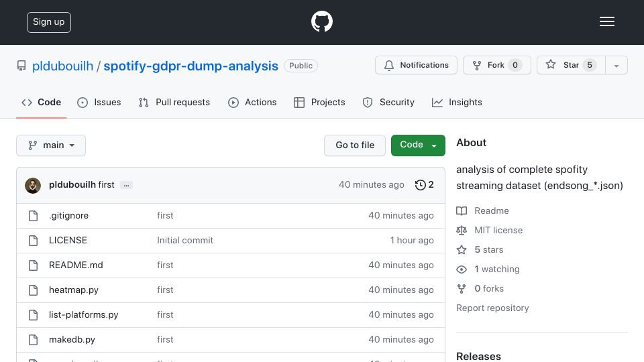Open the .gitignore file
This screenshot has height=362, width=644.
click(68, 215)
